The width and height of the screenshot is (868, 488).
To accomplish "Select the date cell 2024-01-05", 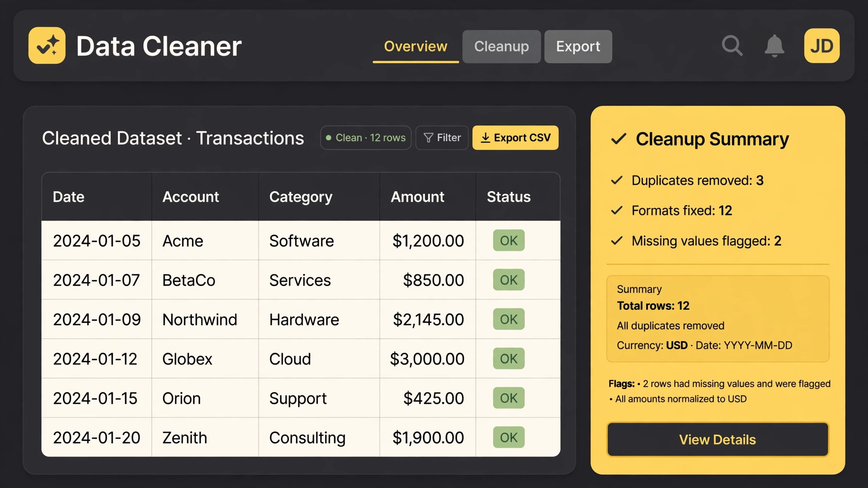I will (x=97, y=241).
